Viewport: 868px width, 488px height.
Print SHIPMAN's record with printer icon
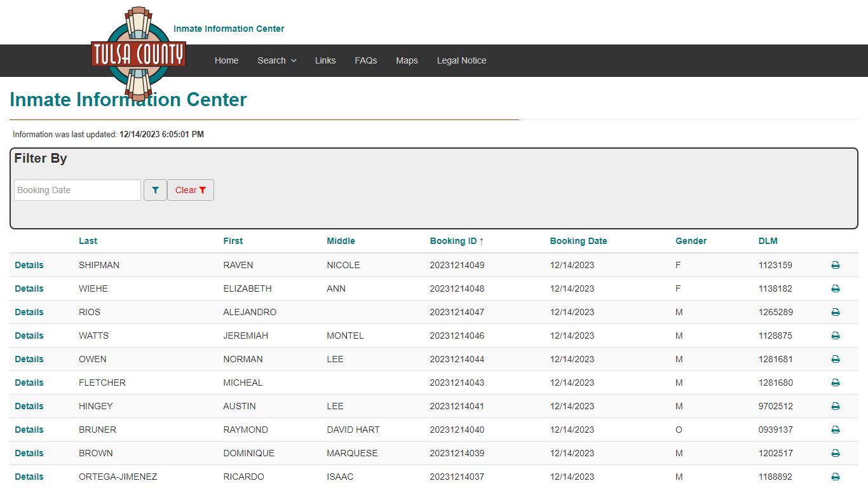836,265
